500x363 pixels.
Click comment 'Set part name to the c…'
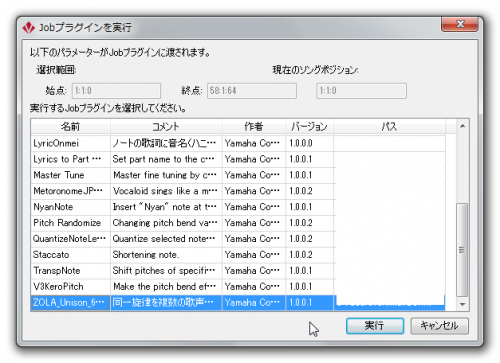[163, 159]
